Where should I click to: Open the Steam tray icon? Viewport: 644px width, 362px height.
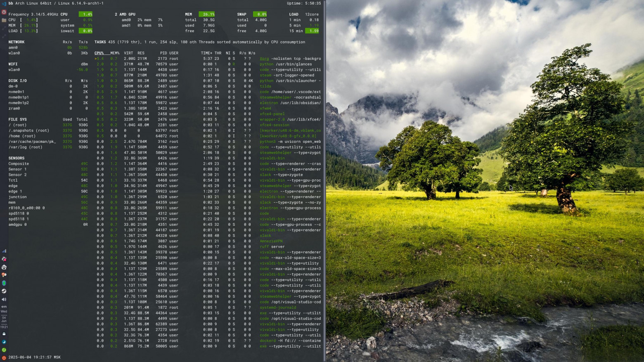(x=4, y=291)
